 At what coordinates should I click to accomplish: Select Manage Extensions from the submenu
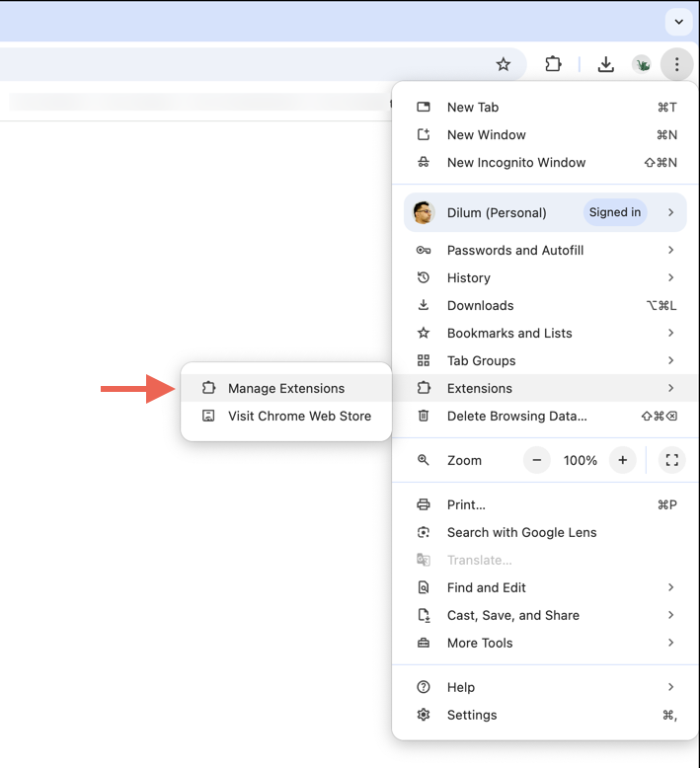tap(286, 388)
